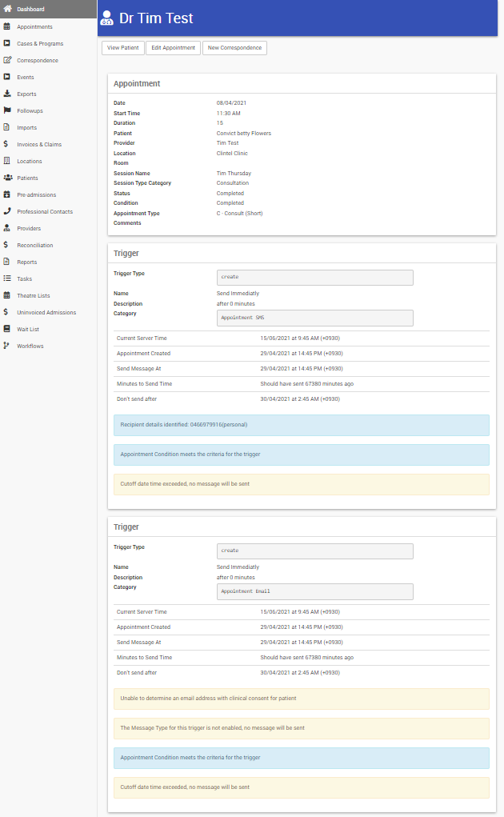Image resolution: width=504 pixels, height=817 pixels.
Task: Click the Reports document icon
Action: (x=6, y=262)
